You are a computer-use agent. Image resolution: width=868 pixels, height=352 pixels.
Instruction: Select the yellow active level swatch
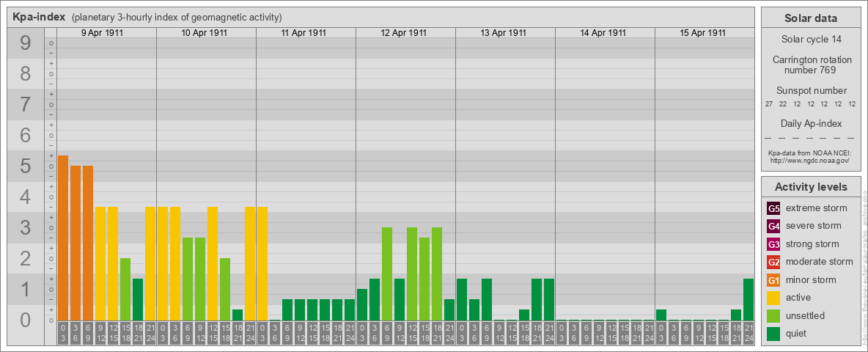pyautogui.click(x=773, y=298)
